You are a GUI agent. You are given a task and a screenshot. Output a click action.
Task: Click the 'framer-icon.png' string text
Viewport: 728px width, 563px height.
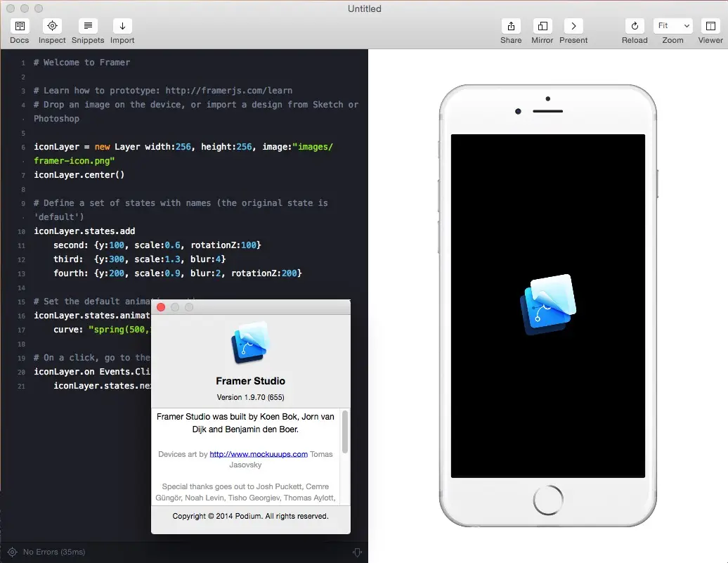pyautogui.click(x=74, y=161)
